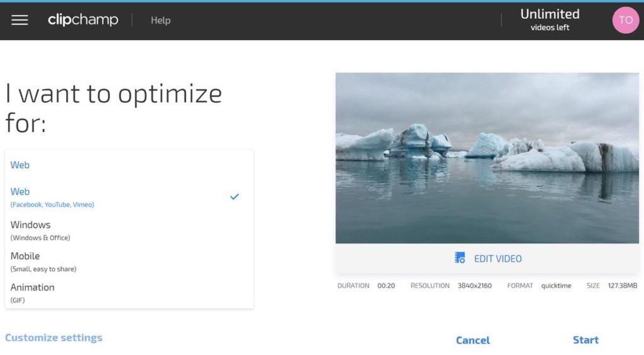
Task: Select Mobile small easy to share option
Action: [x=43, y=262]
